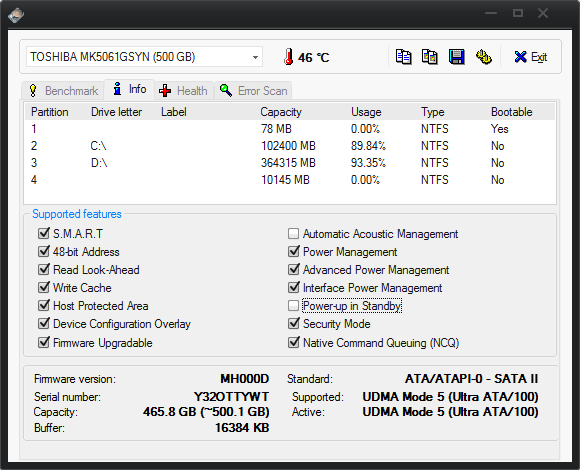Click the Type column header
The image size is (580, 470).
(x=432, y=112)
